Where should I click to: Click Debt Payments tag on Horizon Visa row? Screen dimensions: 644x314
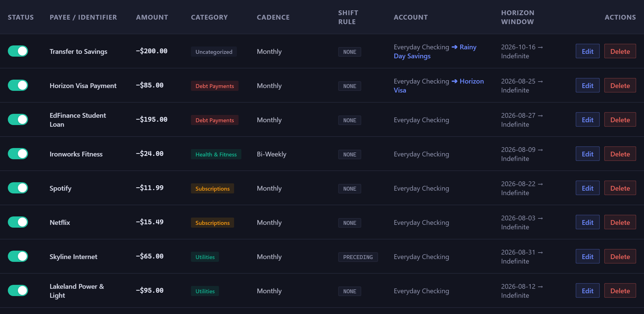[x=215, y=86]
